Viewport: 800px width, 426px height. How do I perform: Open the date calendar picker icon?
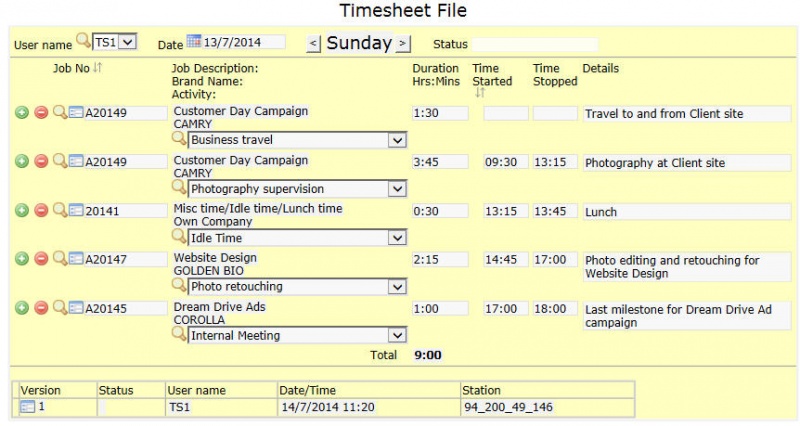pyautogui.click(x=193, y=41)
